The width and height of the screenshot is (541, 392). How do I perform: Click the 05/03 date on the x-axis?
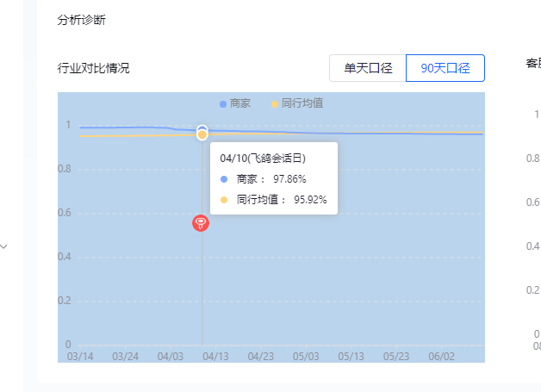click(306, 355)
